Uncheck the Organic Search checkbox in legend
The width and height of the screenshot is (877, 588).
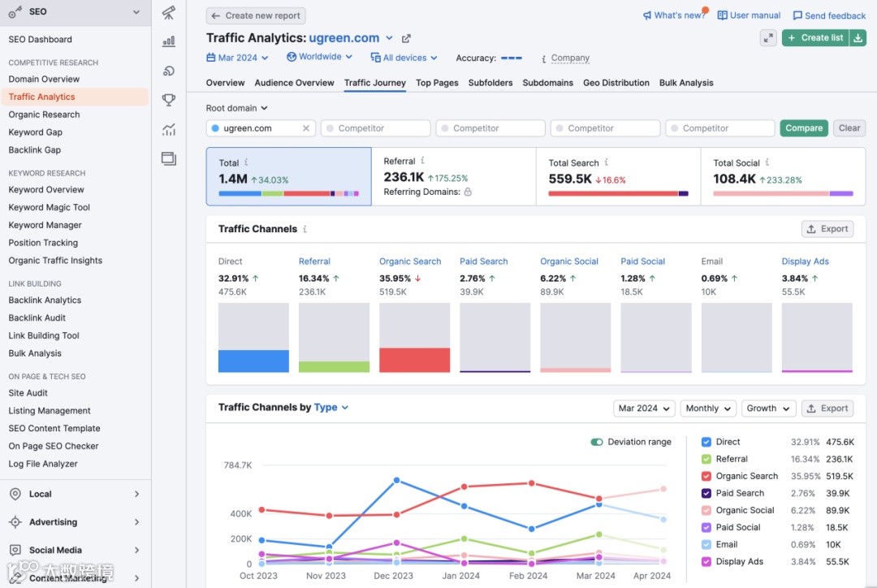706,476
